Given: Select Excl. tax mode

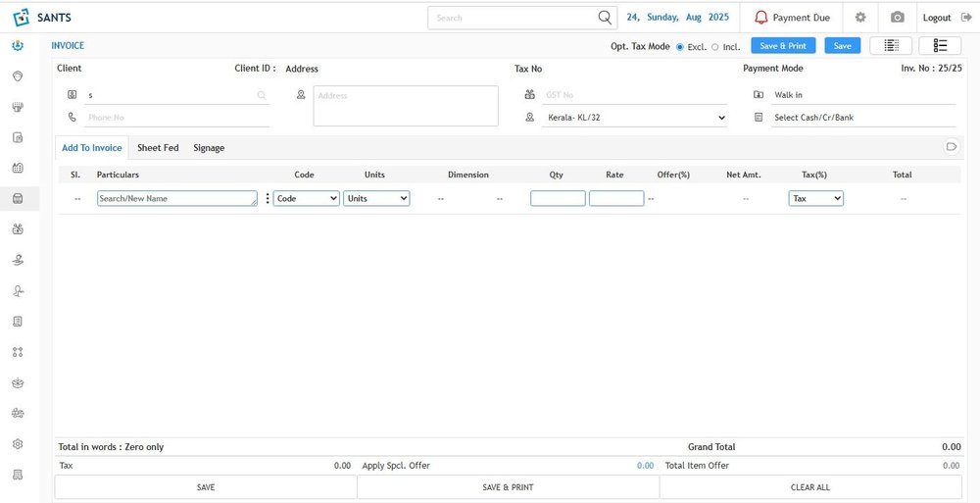Looking at the screenshot, I should (680, 47).
